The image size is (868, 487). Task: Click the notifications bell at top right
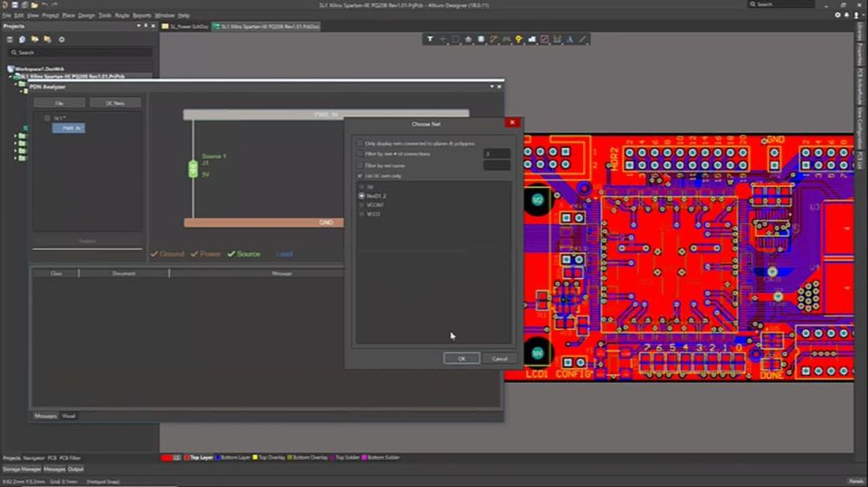click(x=846, y=15)
